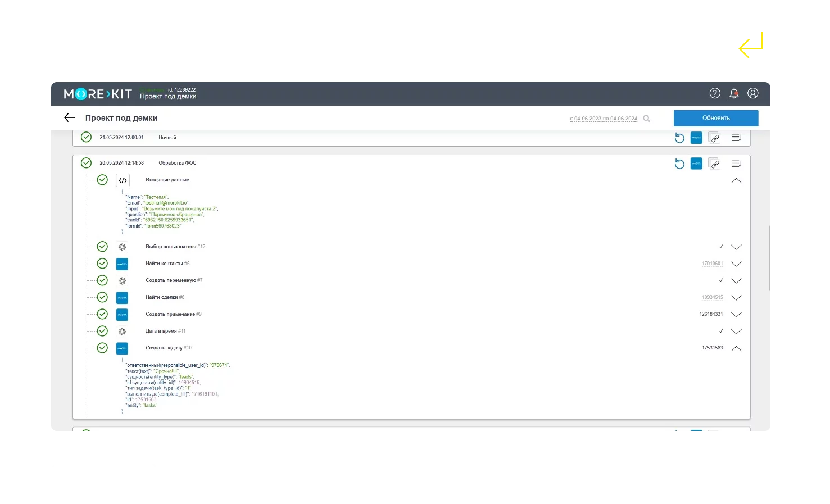This screenshot has height=504, width=830.
Task: Open notifications bell in header
Action: pos(734,93)
